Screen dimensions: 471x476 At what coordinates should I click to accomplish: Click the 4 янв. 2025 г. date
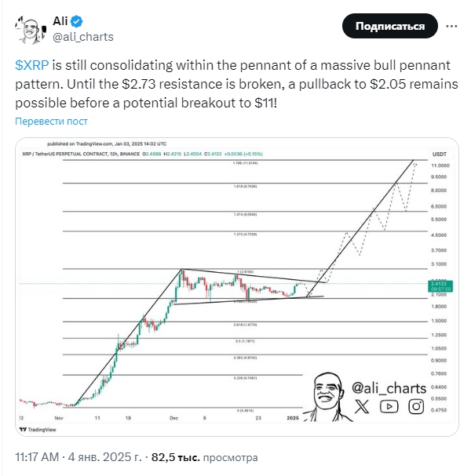[x=105, y=457]
